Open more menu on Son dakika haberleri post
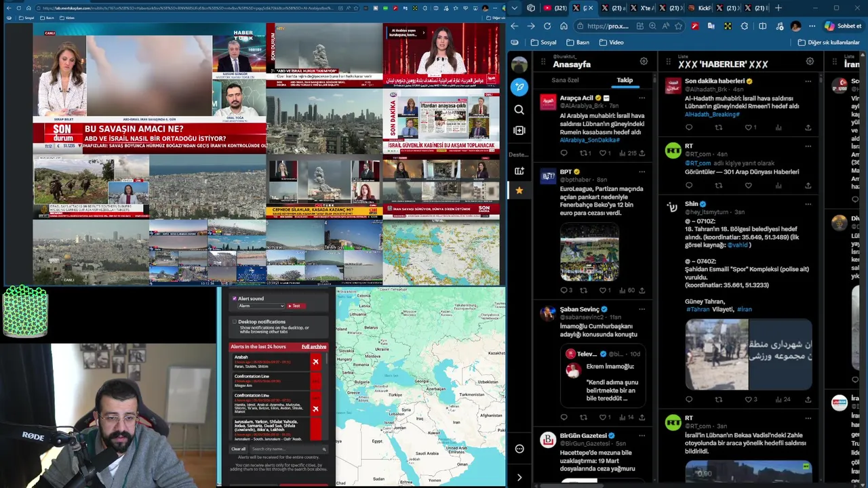868x488 pixels. coord(808,81)
